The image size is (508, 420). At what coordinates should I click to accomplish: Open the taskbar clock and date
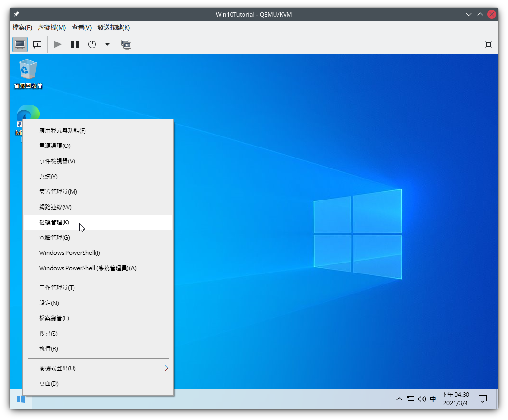(x=455, y=399)
